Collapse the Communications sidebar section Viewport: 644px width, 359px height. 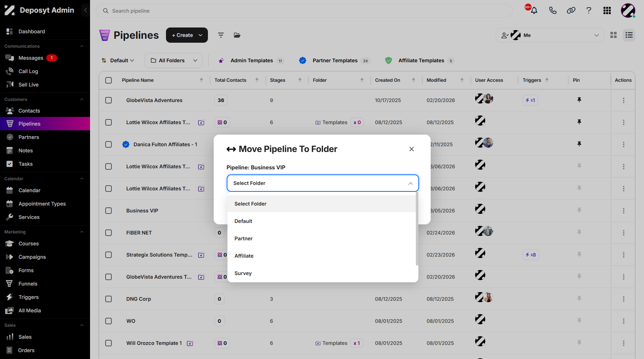point(82,46)
